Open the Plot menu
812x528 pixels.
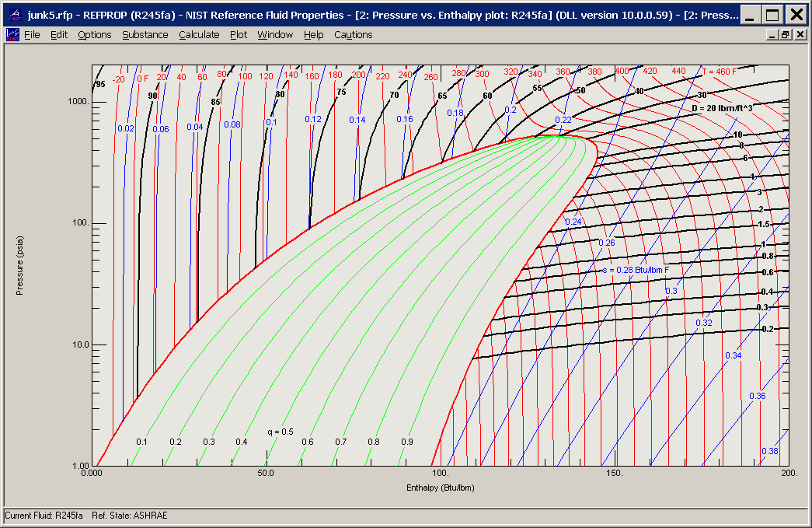238,34
